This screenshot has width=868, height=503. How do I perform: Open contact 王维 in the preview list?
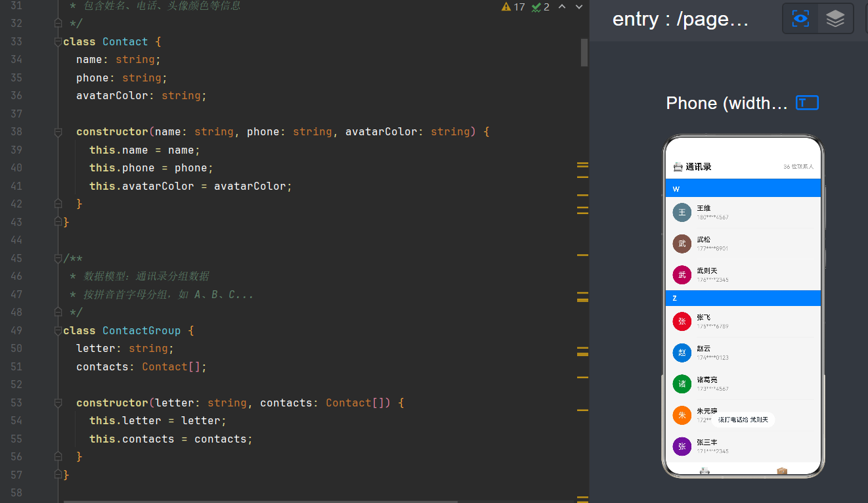pos(743,212)
